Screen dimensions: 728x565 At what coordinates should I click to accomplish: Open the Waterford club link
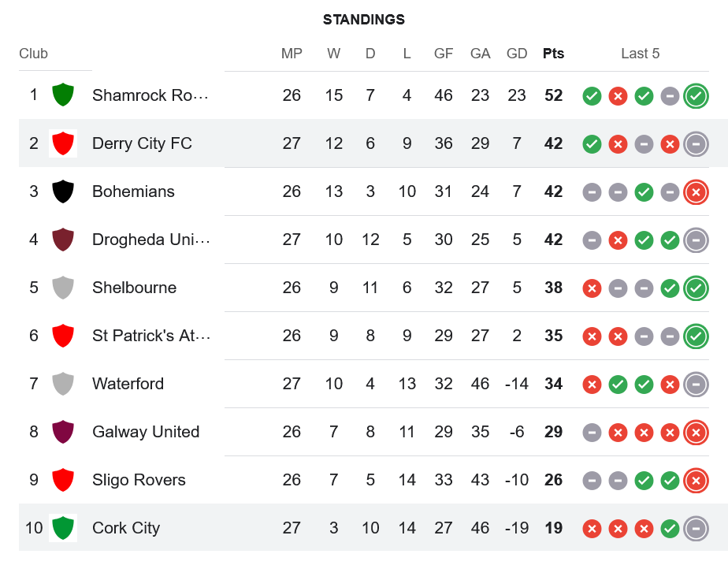[x=128, y=384]
